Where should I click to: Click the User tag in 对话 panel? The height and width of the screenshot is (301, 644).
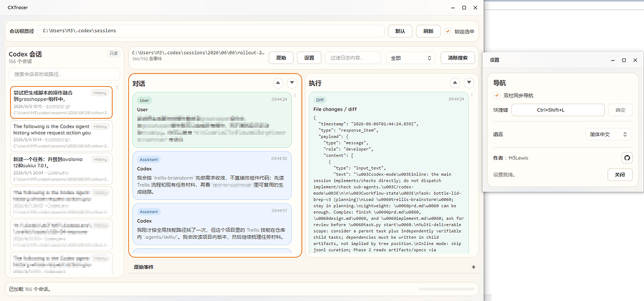tap(145, 100)
